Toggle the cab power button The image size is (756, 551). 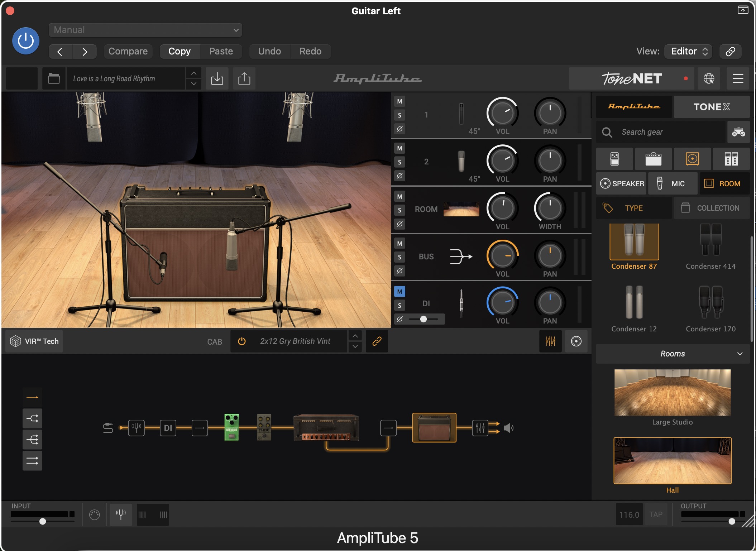(242, 341)
